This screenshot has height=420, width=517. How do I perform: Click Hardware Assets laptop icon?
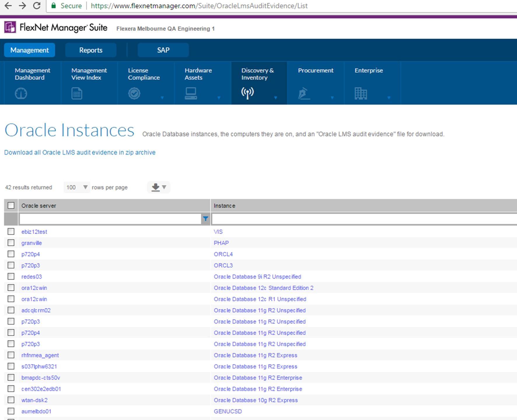[x=191, y=94]
